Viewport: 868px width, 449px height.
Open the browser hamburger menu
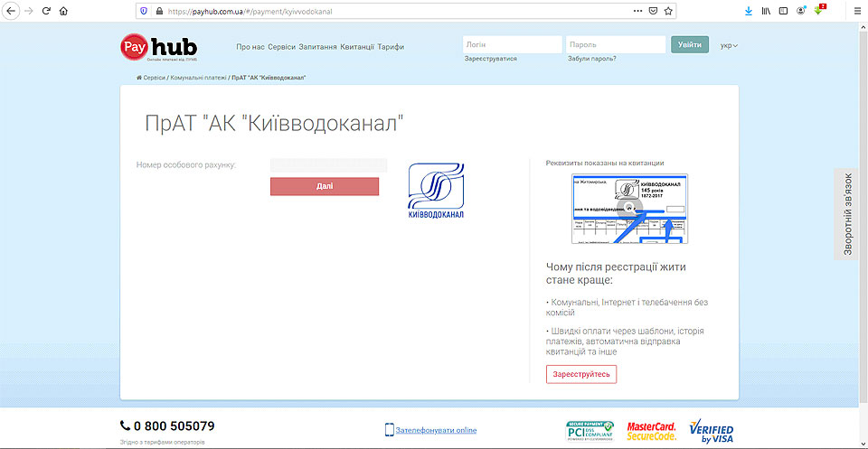tap(857, 11)
